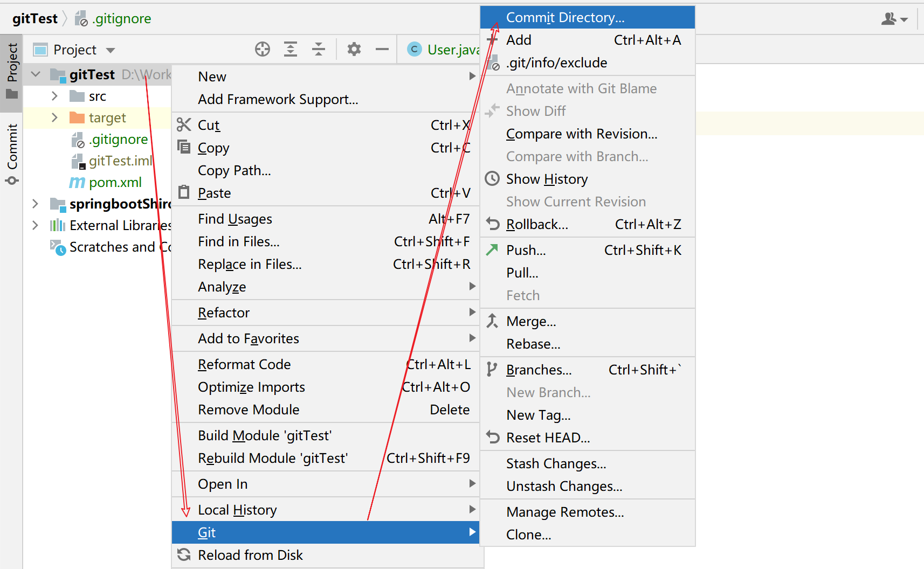Hide the Project panel with minus icon
This screenshot has width=924, height=569.
coord(382,50)
